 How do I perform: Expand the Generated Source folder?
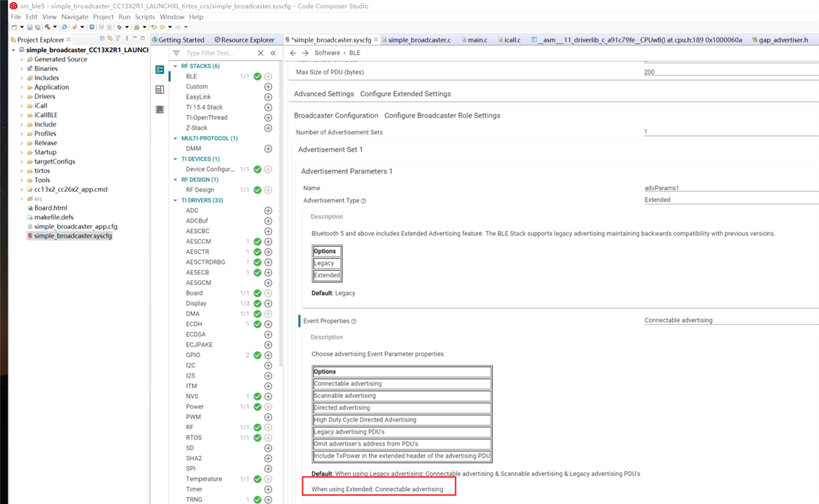(21, 59)
